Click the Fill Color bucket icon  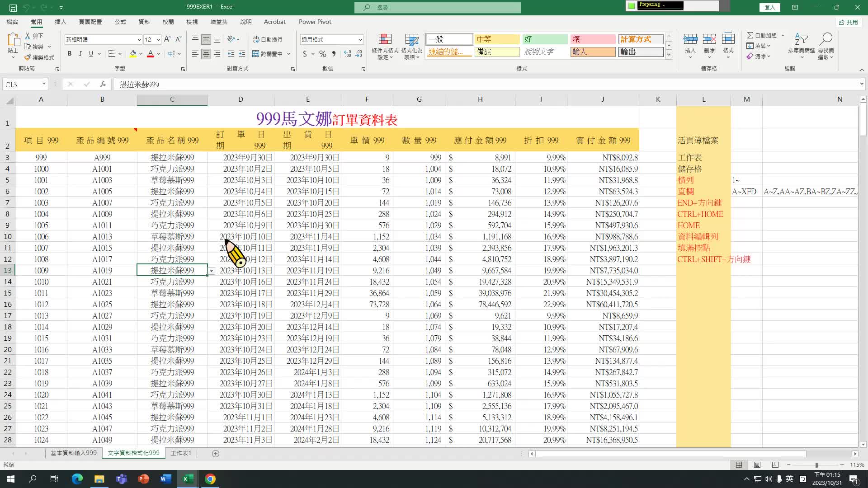coord(133,54)
